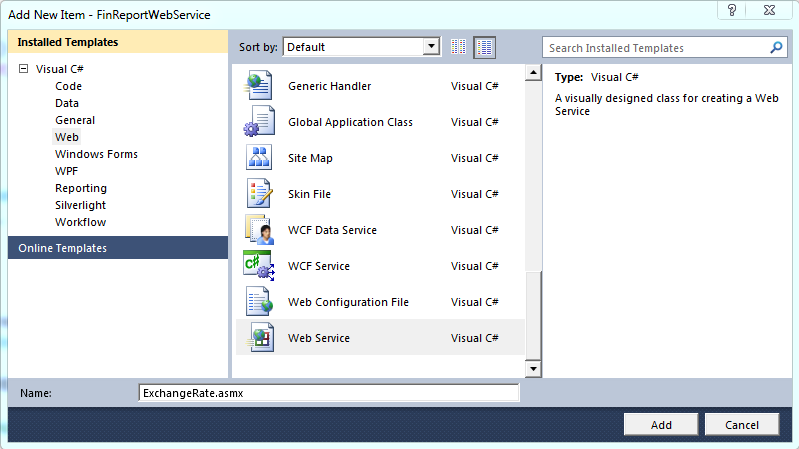This screenshot has height=449, width=799.
Task: Choose the Skin File icon
Action: click(258, 194)
